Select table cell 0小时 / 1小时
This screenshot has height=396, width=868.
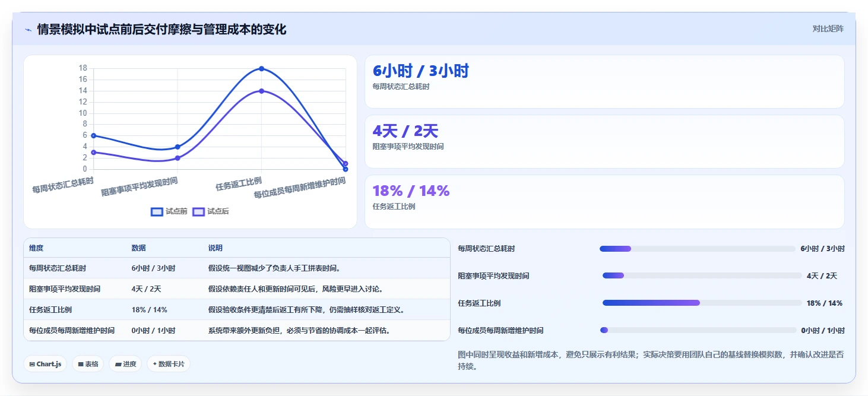(x=153, y=331)
